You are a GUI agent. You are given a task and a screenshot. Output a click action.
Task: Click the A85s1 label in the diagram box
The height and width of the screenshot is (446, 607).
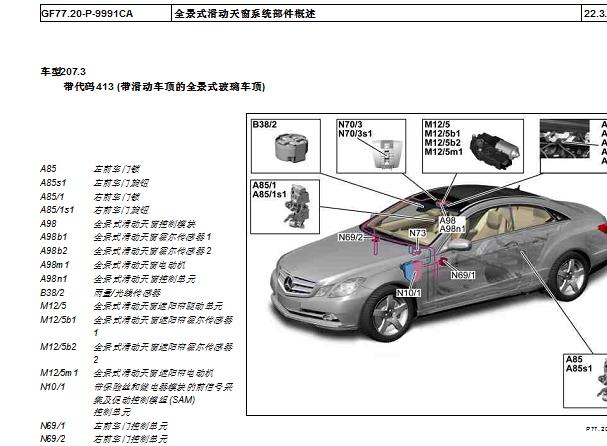point(579,369)
